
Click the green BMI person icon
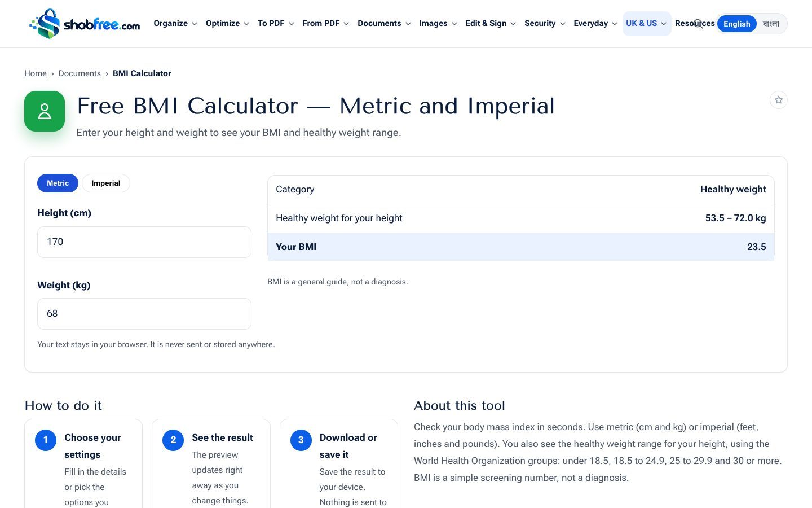point(45,111)
